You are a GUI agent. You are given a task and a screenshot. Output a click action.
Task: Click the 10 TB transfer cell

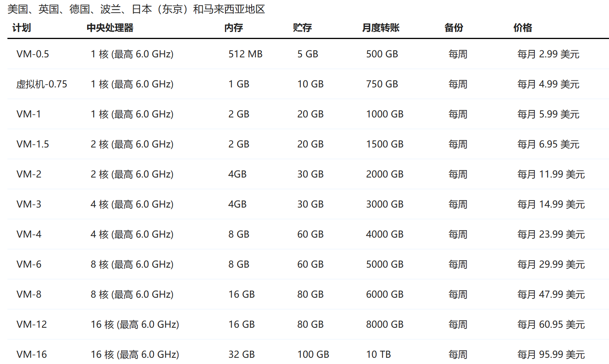pyautogui.click(x=378, y=355)
